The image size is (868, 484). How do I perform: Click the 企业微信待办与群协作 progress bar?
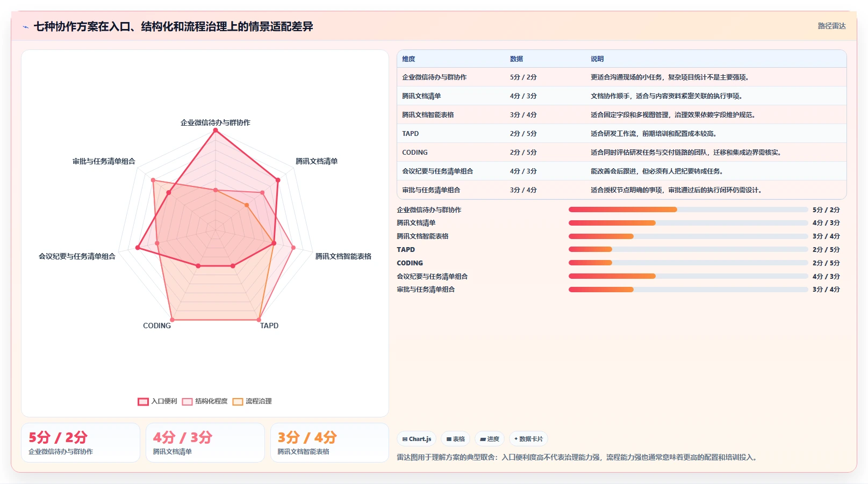click(x=688, y=210)
